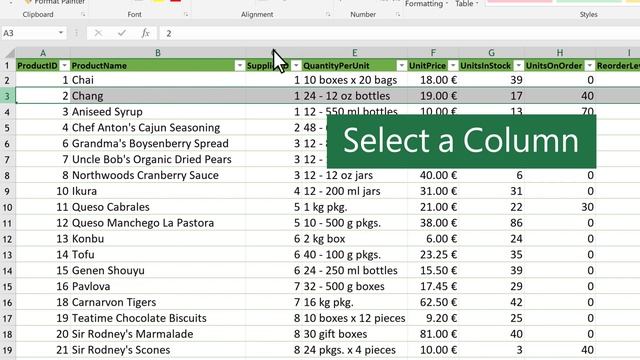Click 'Teatime Chocolate Biscuits' cell

coord(158,319)
